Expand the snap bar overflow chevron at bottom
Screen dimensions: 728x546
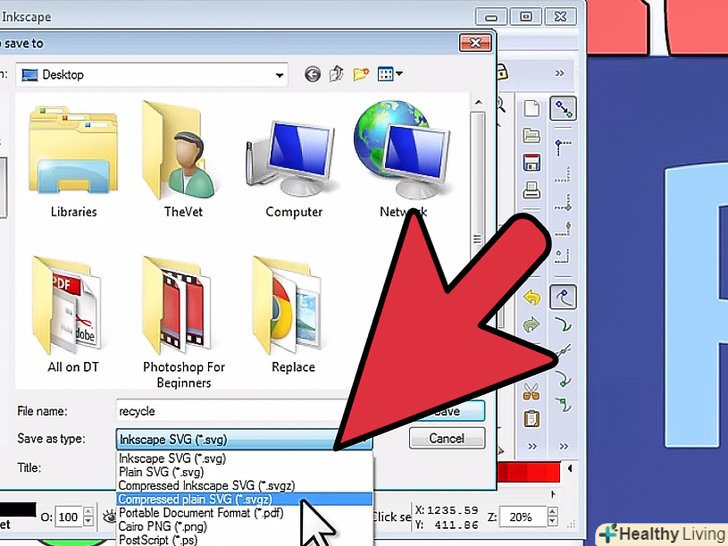coord(564,446)
